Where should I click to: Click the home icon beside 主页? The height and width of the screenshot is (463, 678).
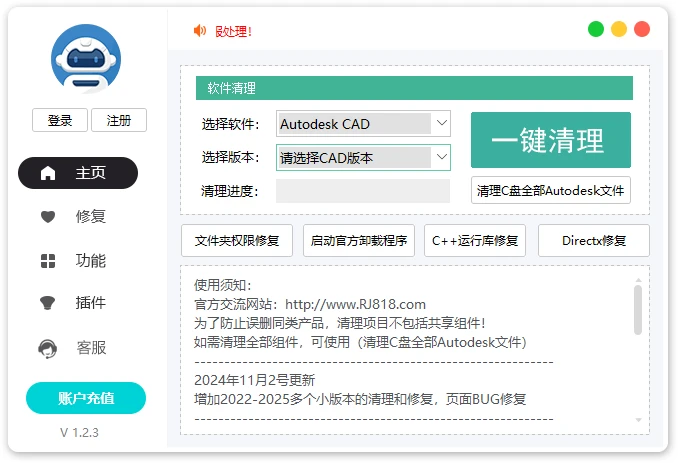click(x=48, y=173)
